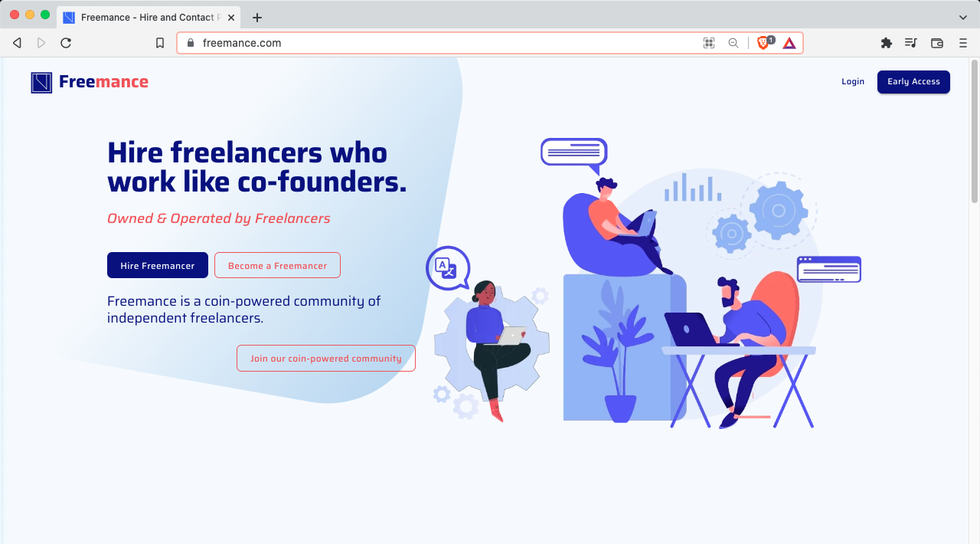Click the zoom-out magnifier icon in address bar
The image size is (980, 544).
coord(733,43)
